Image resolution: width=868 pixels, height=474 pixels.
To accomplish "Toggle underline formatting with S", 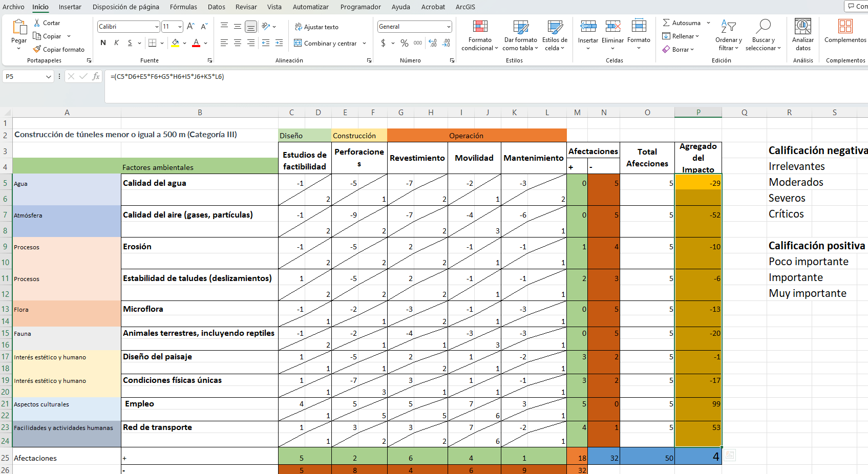I will pyautogui.click(x=130, y=43).
